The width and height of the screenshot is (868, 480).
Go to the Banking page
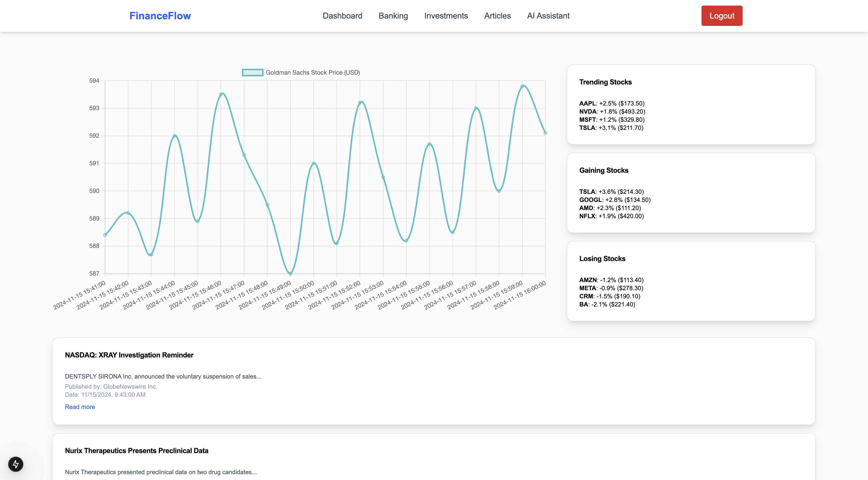pyautogui.click(x=393, y=16)
